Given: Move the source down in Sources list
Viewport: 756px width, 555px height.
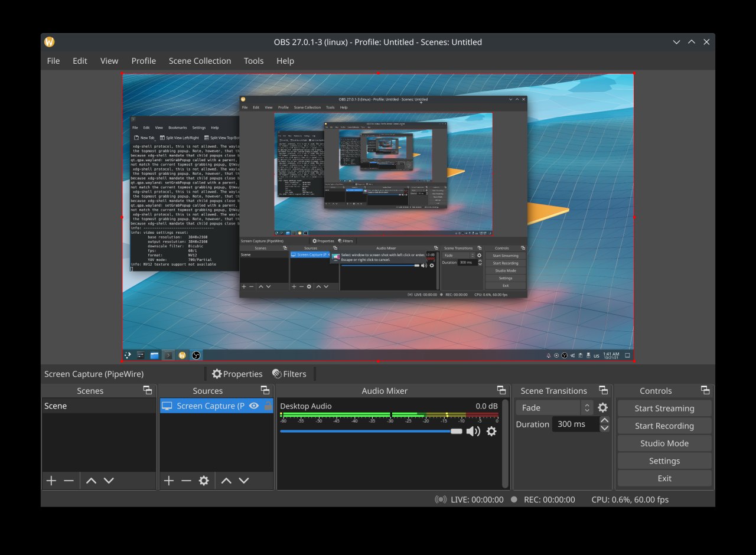Looking at the screenshot, I should [x=244, y=481].
